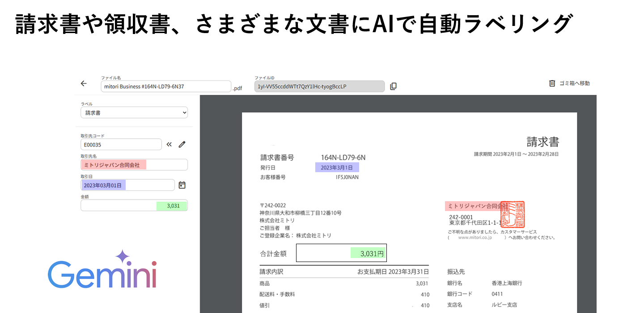This screenshot has height=313, width=644.
Task: Open the date picker with the calendar icon
Action: pos(182,185)
